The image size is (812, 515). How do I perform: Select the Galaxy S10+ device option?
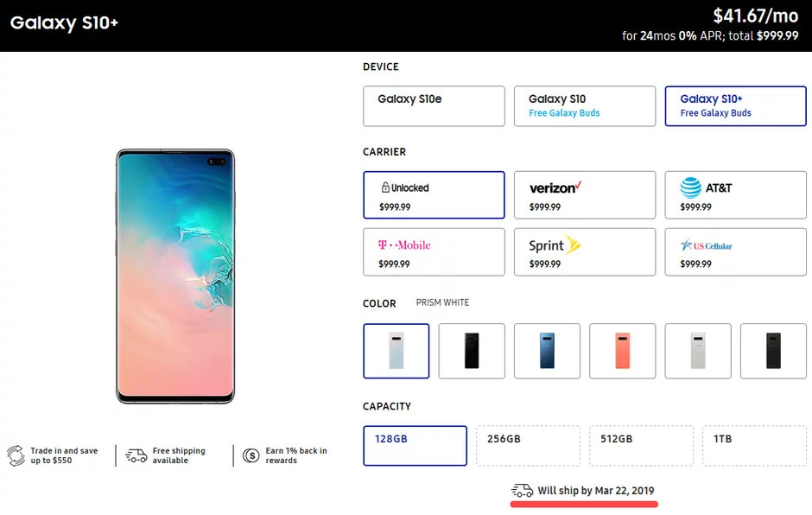point(735,106)
